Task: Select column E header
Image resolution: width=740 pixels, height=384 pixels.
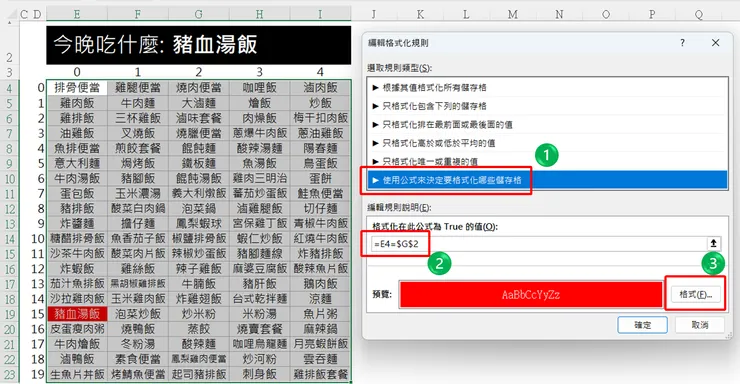Action: [77, 14]
